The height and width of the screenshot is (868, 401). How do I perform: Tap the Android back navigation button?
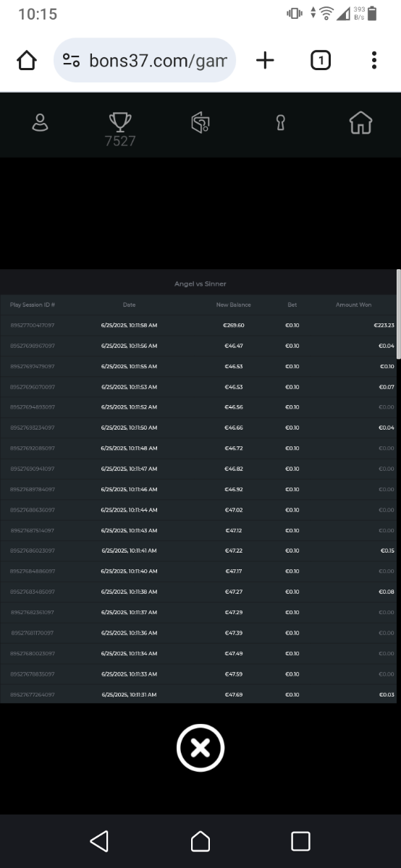point(99,841)
